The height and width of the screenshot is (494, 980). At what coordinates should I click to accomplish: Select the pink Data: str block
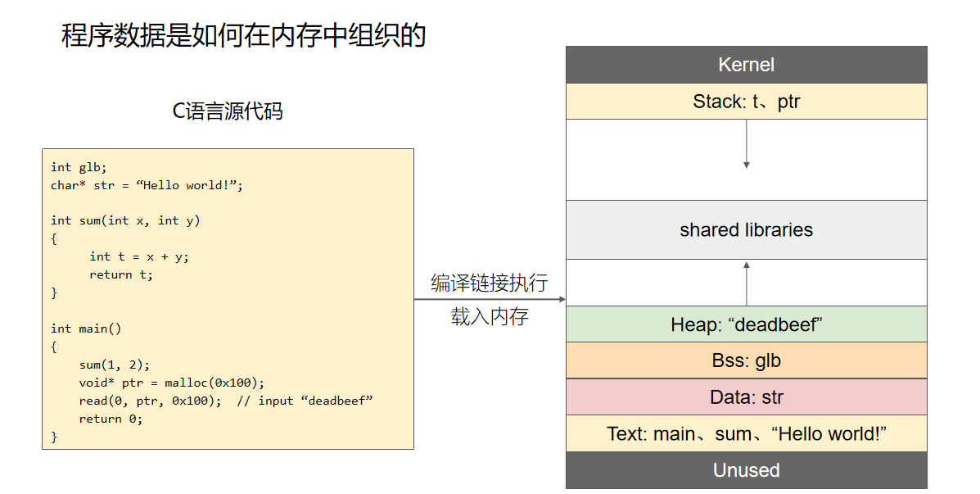[x=746, y=397]
